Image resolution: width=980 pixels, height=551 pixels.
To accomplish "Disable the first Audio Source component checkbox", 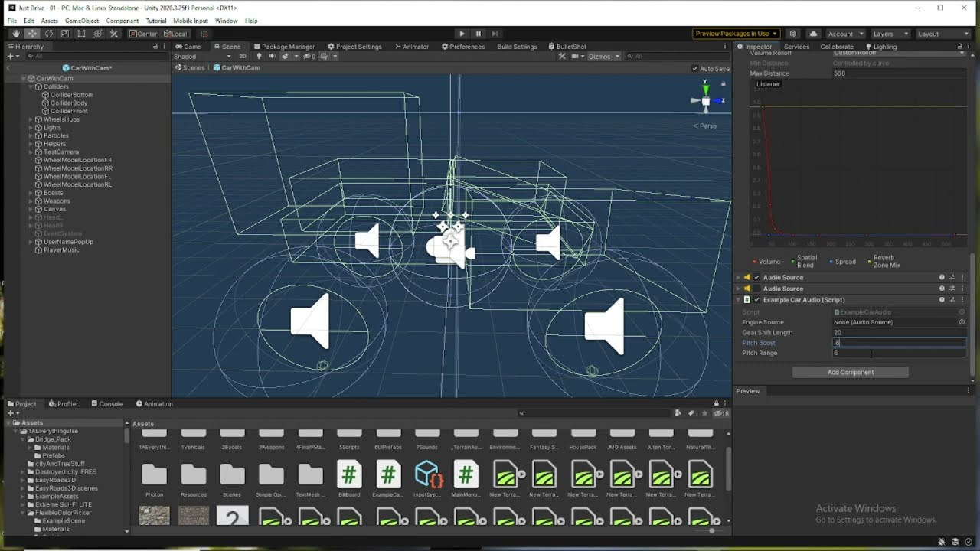I will [x=757, y=277].
